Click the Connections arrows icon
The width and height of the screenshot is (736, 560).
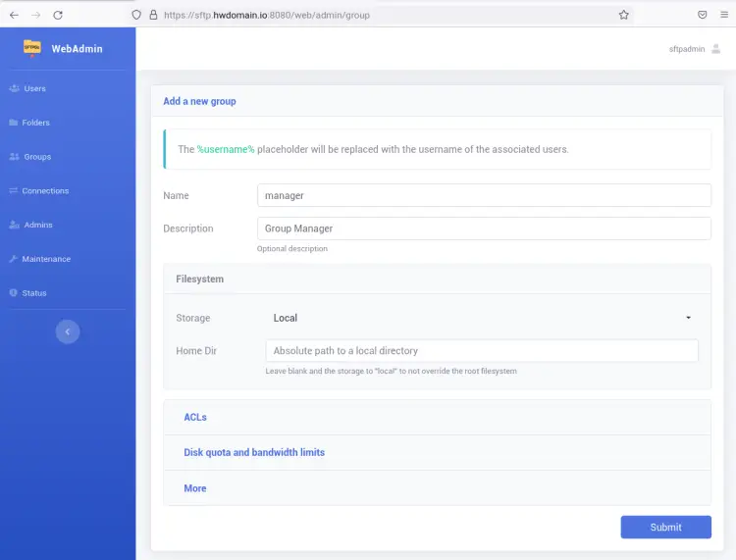point(14,191)
